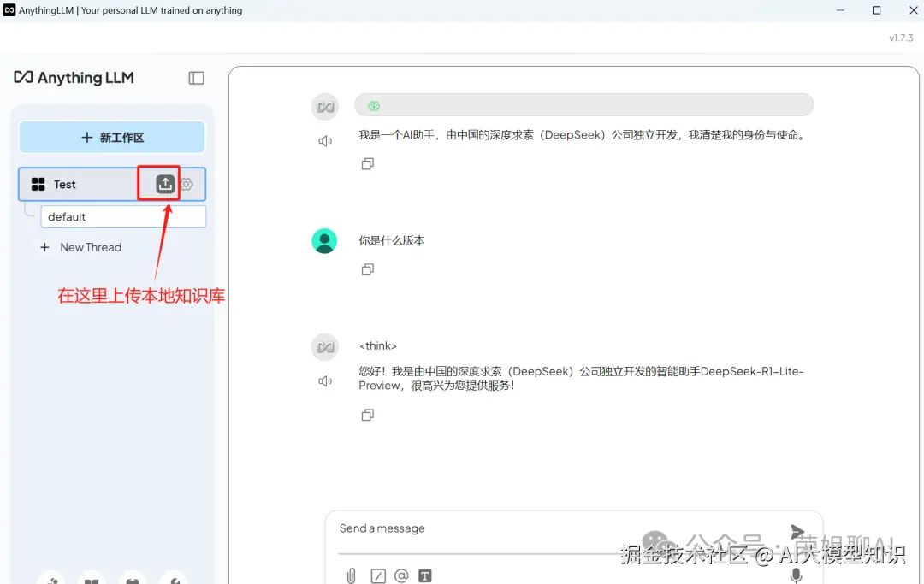Copy the user message 你是什么版本

click(x=367, y=269)
